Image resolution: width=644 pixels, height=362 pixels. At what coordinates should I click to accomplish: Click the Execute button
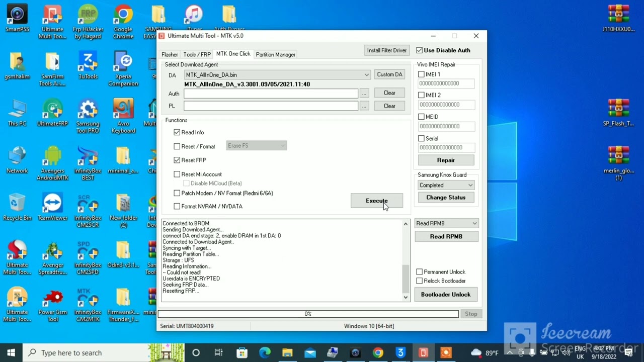point(377,201)
